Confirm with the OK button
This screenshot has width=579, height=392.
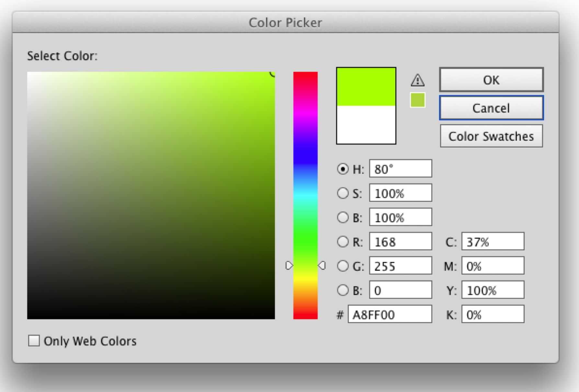pyautogui.click(x=491, y=80)
